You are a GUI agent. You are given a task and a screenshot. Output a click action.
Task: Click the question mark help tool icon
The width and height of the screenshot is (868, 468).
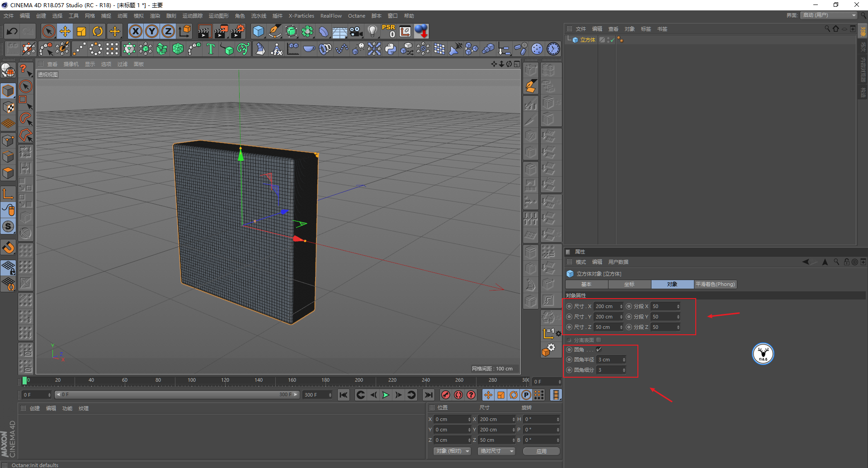pyautogui.click(x=25, y=70)
